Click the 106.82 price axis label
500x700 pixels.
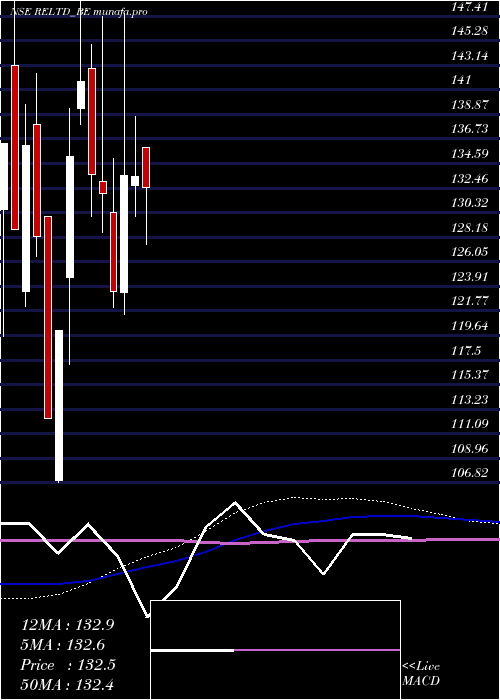coord(469,473)
